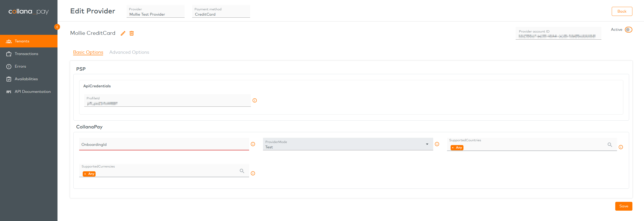The width and height of the screenshot is (644, 221).
Task: Search SupportedCurrencies with the magnifier icon
Action: click(x=242, y=171)
